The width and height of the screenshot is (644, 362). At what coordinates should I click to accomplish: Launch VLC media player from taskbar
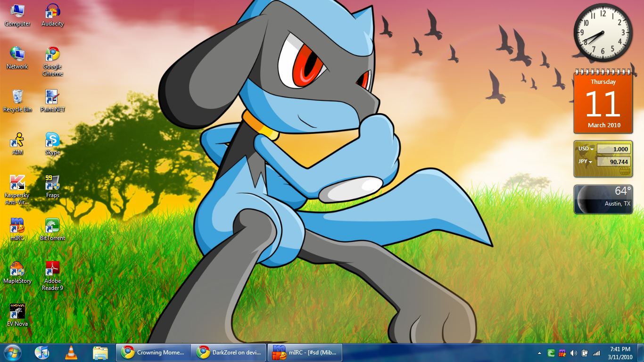click(71, 353)
